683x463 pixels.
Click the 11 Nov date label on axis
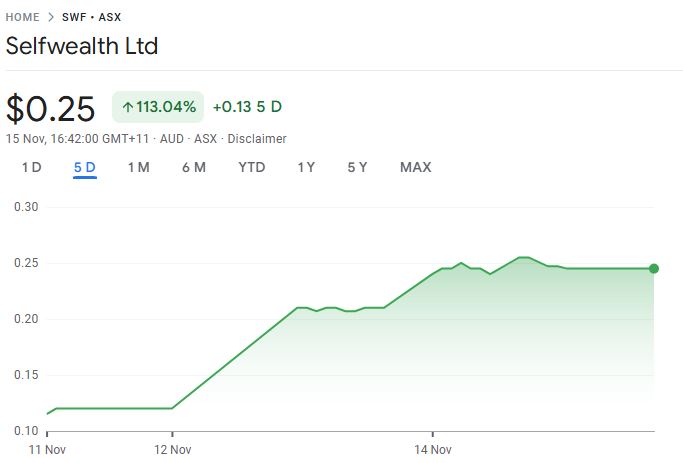tap(46, 451)
